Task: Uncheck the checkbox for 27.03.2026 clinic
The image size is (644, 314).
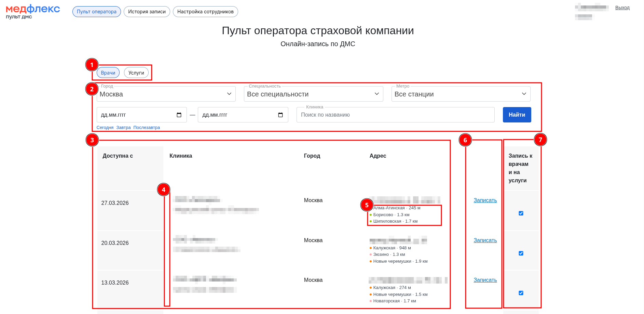Action: tap(521, 213)
